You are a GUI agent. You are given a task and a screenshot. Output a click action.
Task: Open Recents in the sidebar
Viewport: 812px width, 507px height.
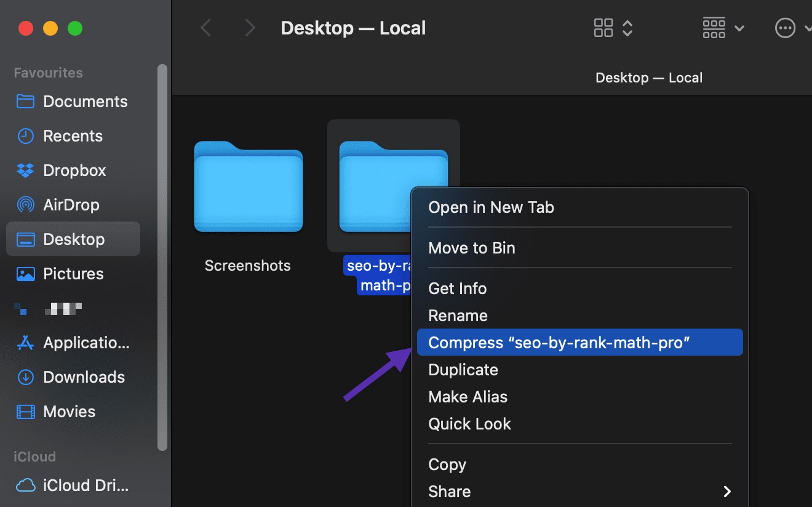(x=73, y=136)
